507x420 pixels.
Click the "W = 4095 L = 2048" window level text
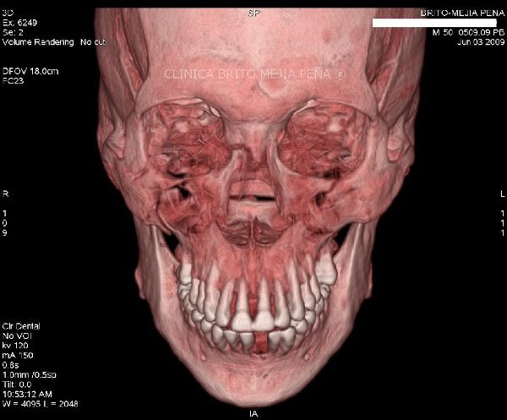pos(39,402)
